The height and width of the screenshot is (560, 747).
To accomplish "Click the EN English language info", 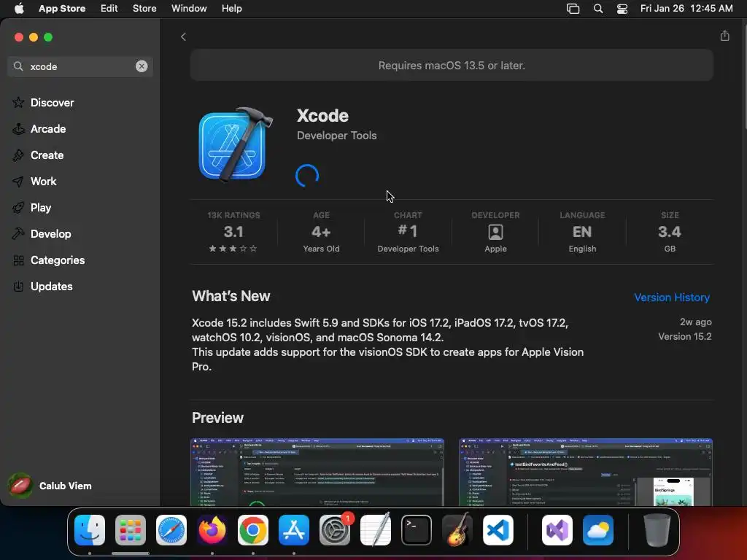I will tap(582, 232).
